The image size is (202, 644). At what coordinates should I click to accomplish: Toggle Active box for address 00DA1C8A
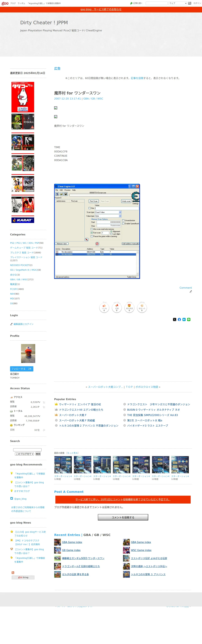pos(57,252)
